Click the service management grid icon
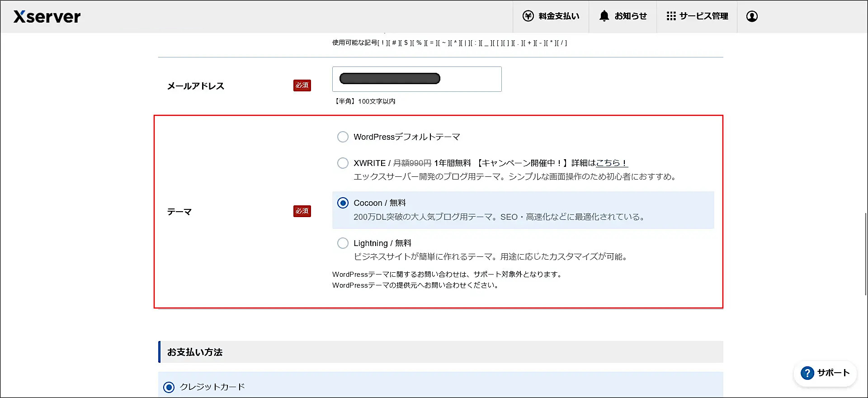868x398 pixels. click(671, 16)
